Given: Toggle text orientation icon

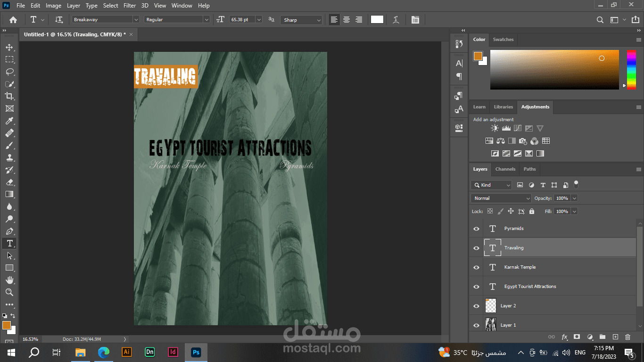Looking at the screenshot, I should pyautogui.click(x=59, y=20).
